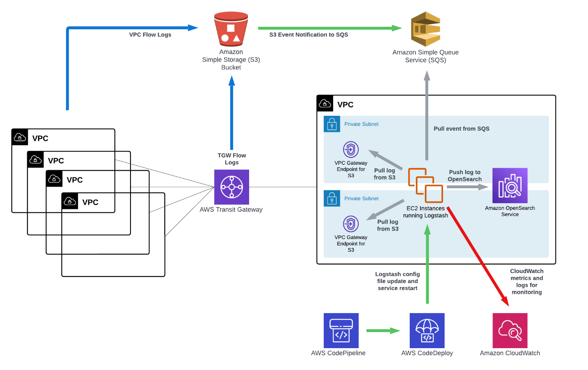The width and height of the screenshot is (588, 370).
Task: Click the "Amazon OpenSearch Service" caption
Action: (510, 211)
